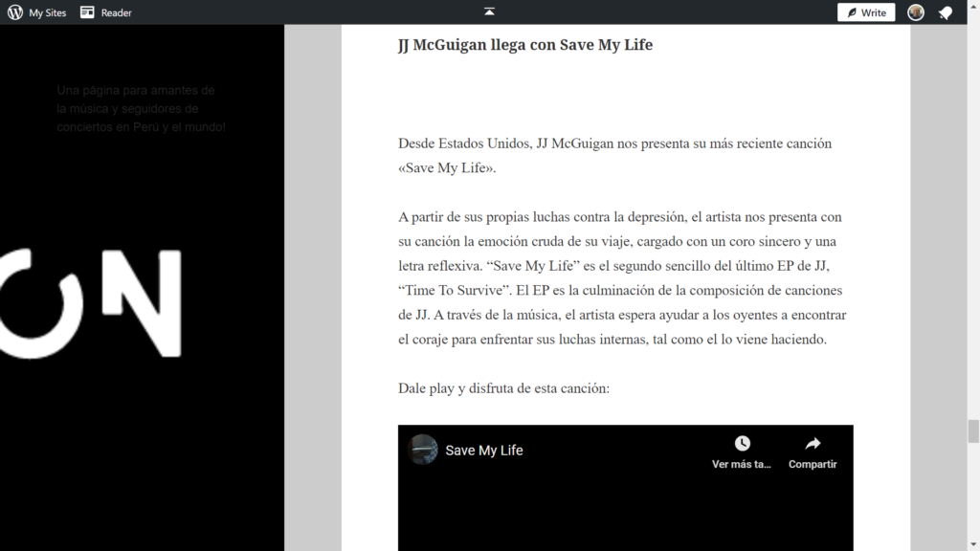Click the pen icon on the Write button
Image resolution: width=980 pixels, height=551 pixels.
tap(852, 12)
